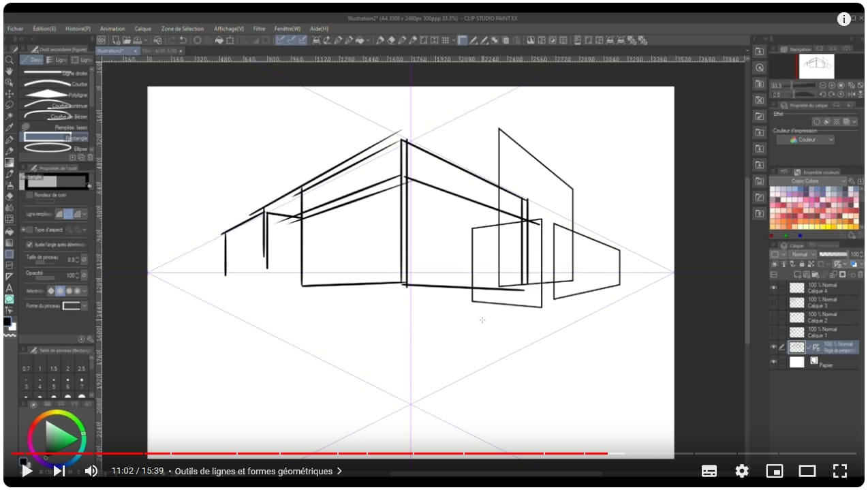
Task: Toggle visibility of Calque 4 layer
Action: [773, 288]
